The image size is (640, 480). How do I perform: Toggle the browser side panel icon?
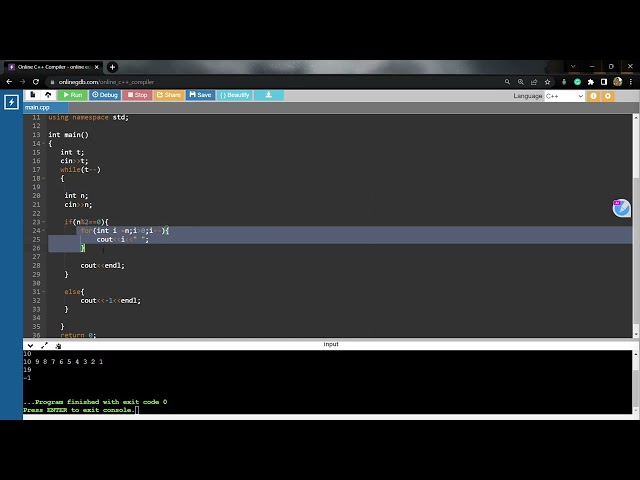604,82
